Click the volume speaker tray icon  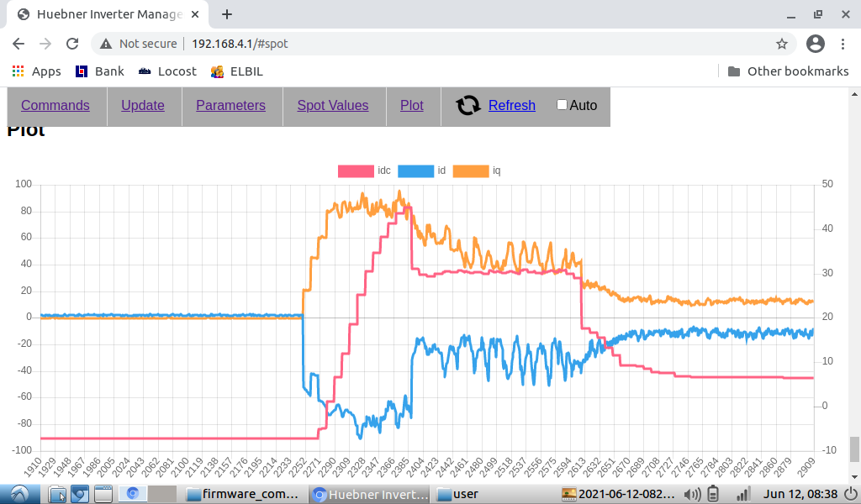tap(693, 494)
